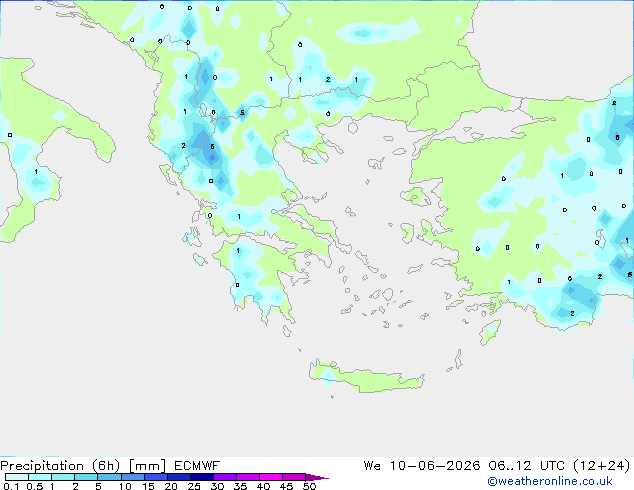Click the 20–25 mm dark blue swatch
The image size is (634, 490).
pyautogui.click(x=179, y=477)
